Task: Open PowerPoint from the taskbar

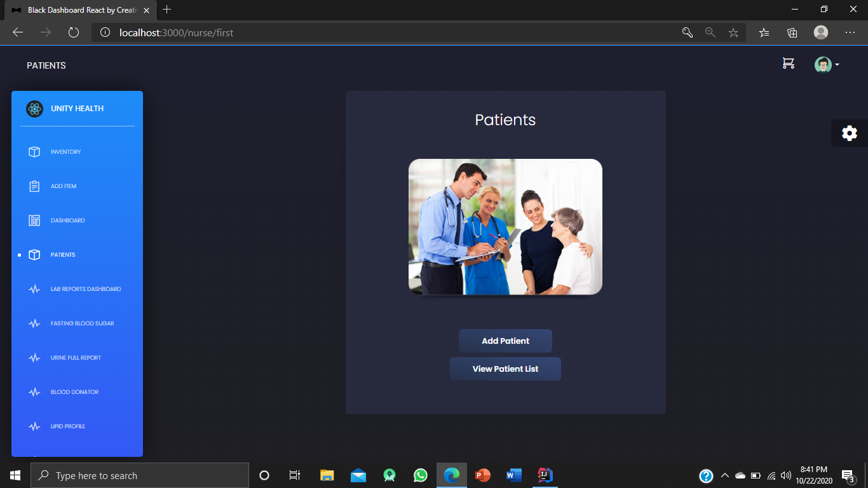Action: [483, 475]
